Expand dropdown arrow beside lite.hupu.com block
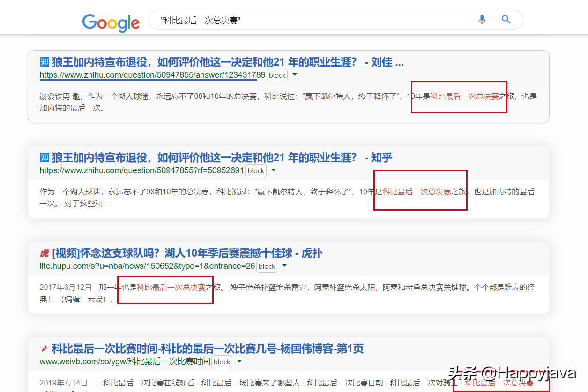Image resolution: width=588 pixels, height=392 pixels. 284,266
